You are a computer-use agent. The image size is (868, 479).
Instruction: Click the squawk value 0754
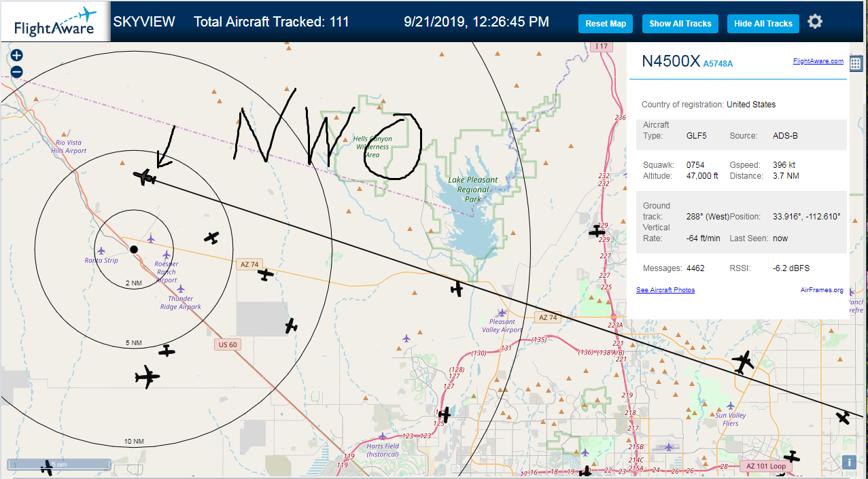695,165
